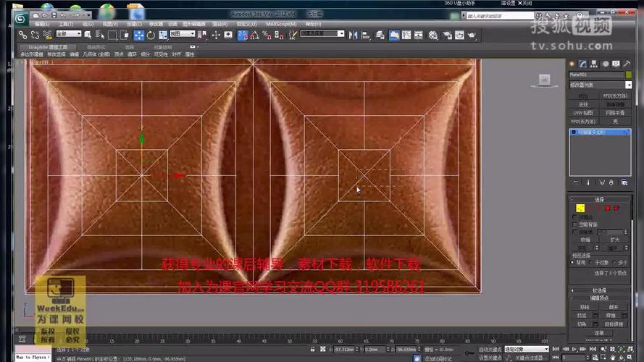Open the 创建(C) menu
This screenshot has width=644, height=362.
coord(134,24)
